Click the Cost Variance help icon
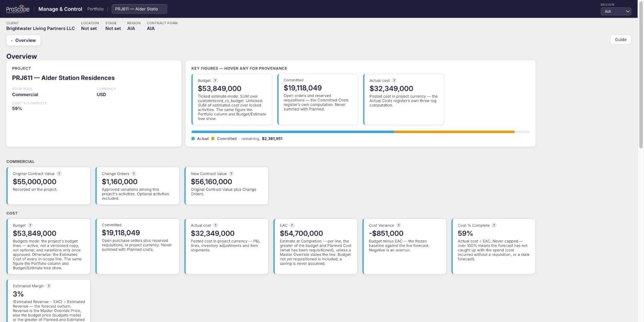644x322 pixels. [x=399, y=225]
